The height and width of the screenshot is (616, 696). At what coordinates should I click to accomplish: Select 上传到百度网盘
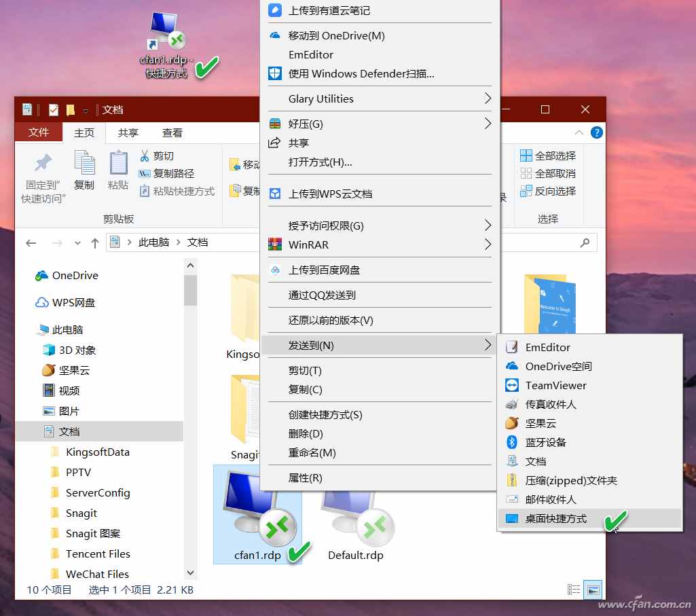click(x=380, y=270)
